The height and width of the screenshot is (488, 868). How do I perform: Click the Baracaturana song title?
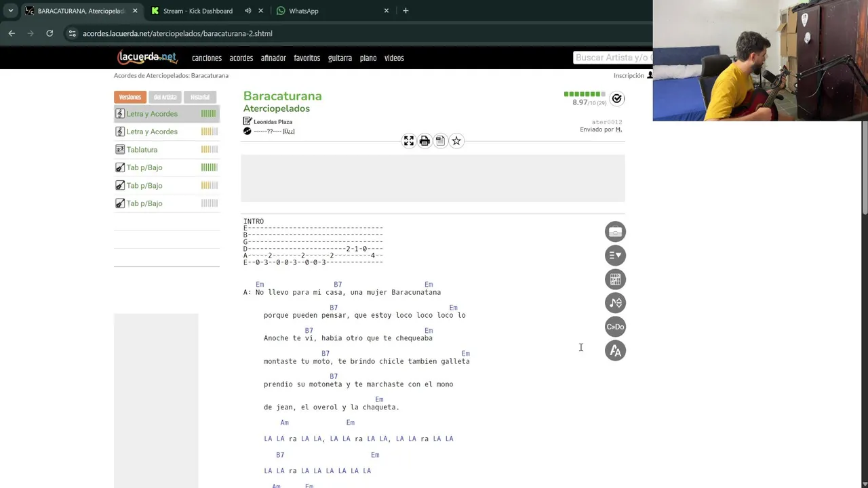283,96
